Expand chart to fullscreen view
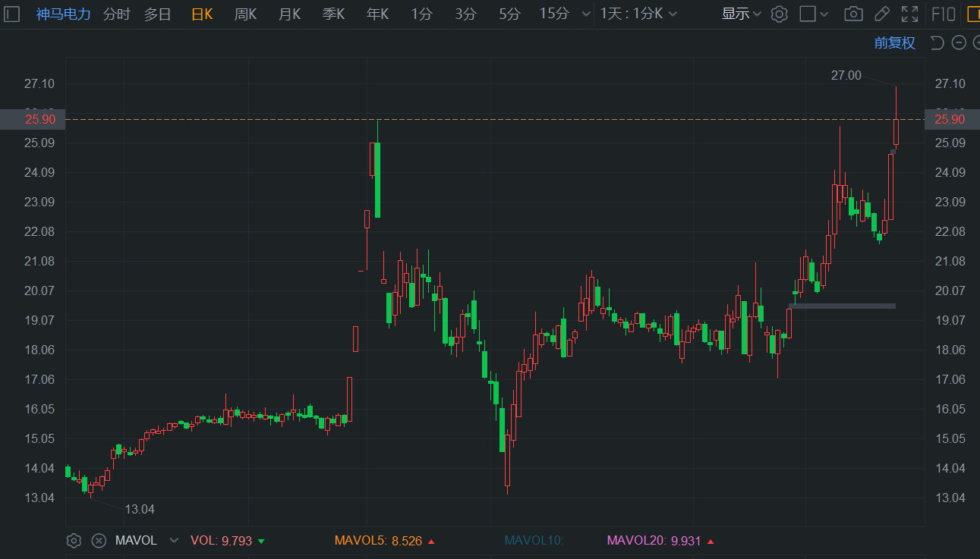The width and height of the screenshot is (980, 559). (909, 13)
